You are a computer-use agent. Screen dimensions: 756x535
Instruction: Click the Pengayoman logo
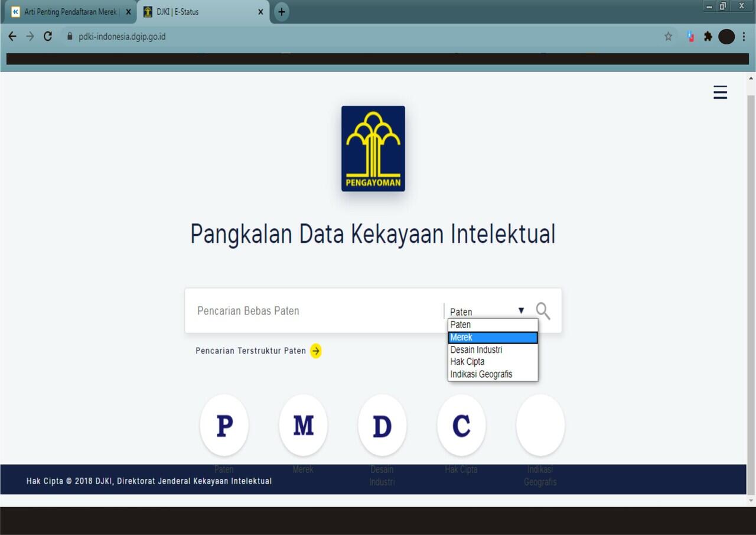pos(373,148)
